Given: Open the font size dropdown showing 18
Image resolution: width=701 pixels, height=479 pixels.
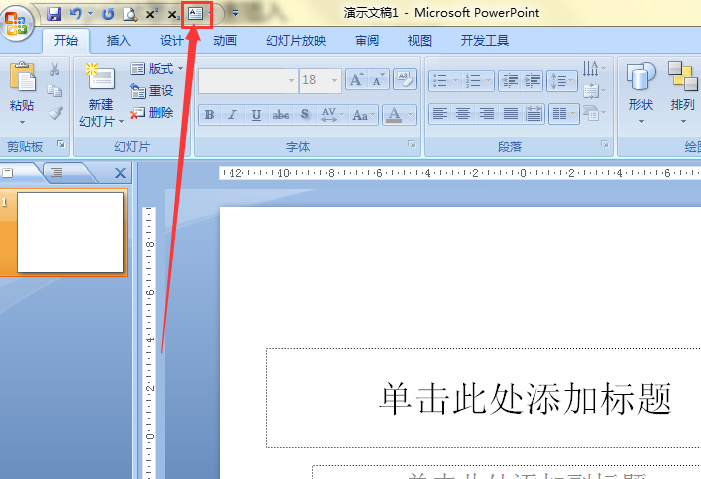Looking at the screenshot, I should pyautogui.click(x=334, y=81).
